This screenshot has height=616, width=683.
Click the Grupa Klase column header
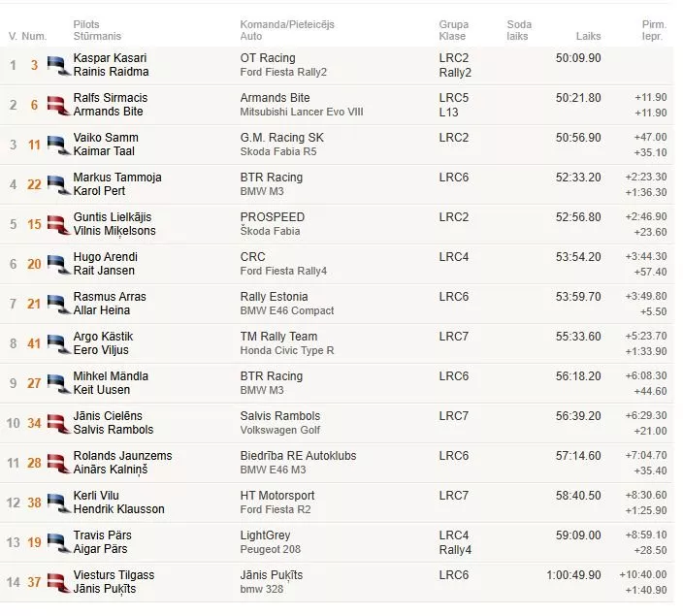click(454, 30)
